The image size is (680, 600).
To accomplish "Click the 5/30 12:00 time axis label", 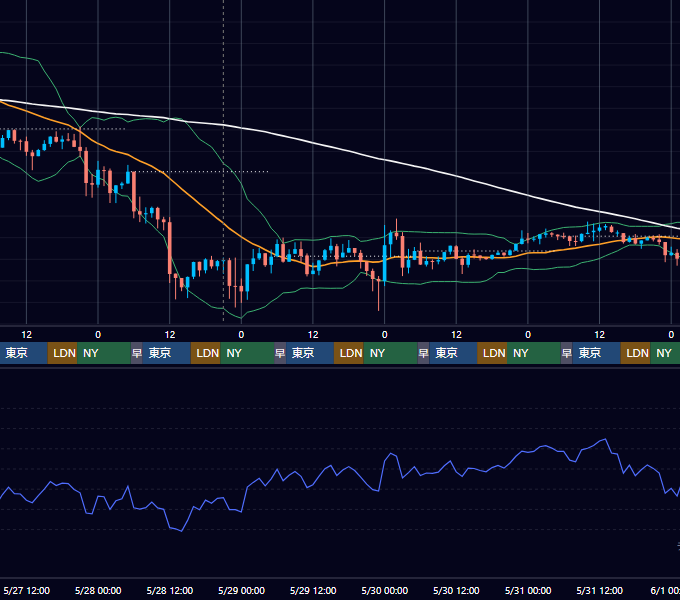I will [456, 590].
